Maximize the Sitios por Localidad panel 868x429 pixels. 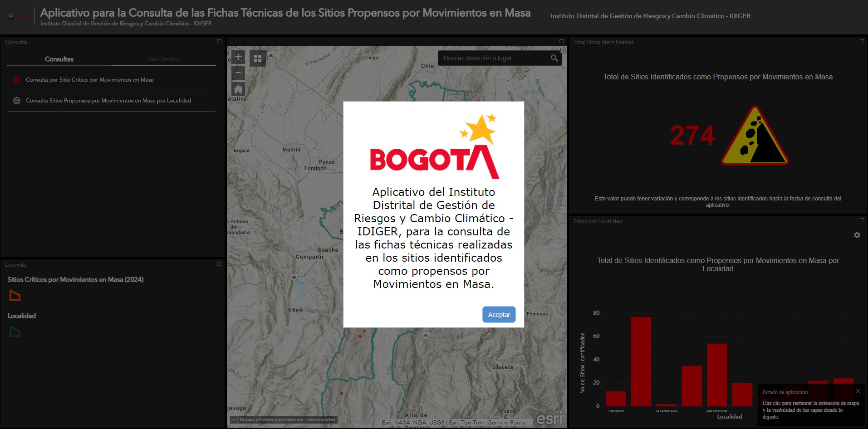click(862, 220)
